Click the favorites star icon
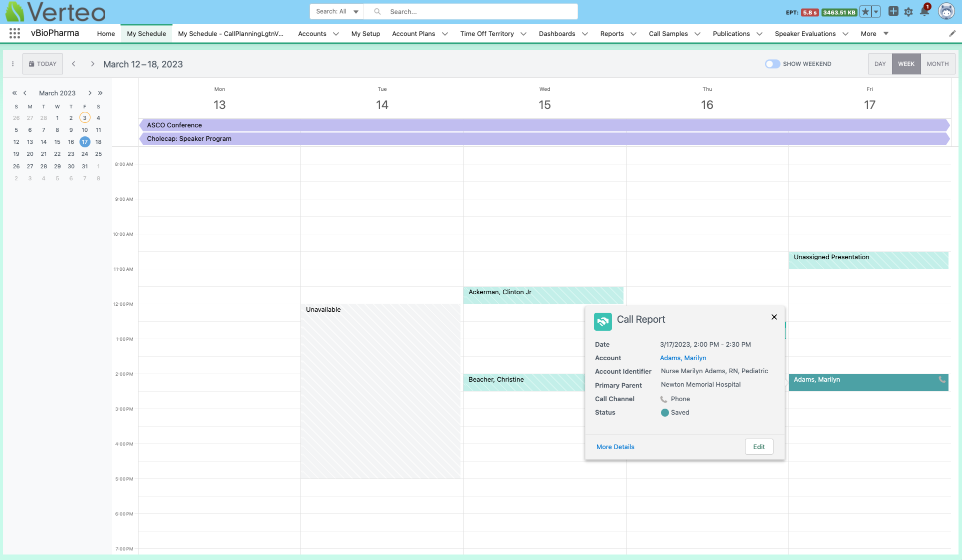This screenshot has height=560, width=962. 865,12
